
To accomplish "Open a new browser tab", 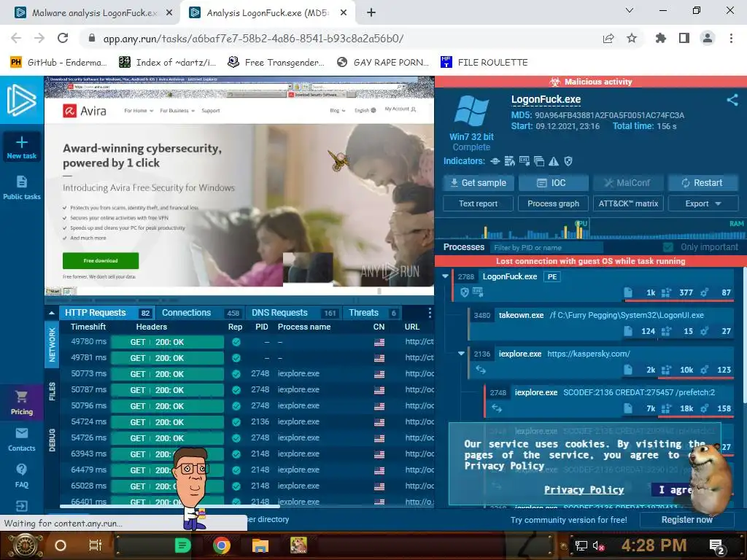I will (x=371, y=12).
